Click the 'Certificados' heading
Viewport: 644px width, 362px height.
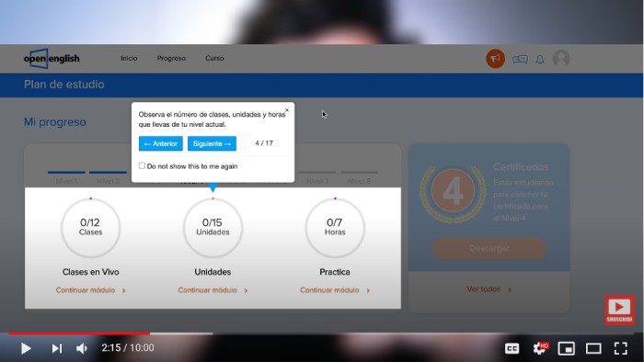coord(521,167)
